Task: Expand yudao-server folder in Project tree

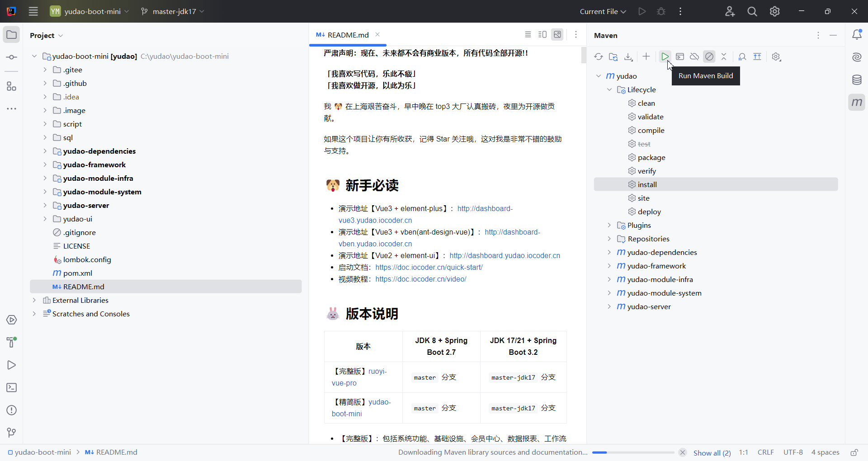Action: (45, 205)
